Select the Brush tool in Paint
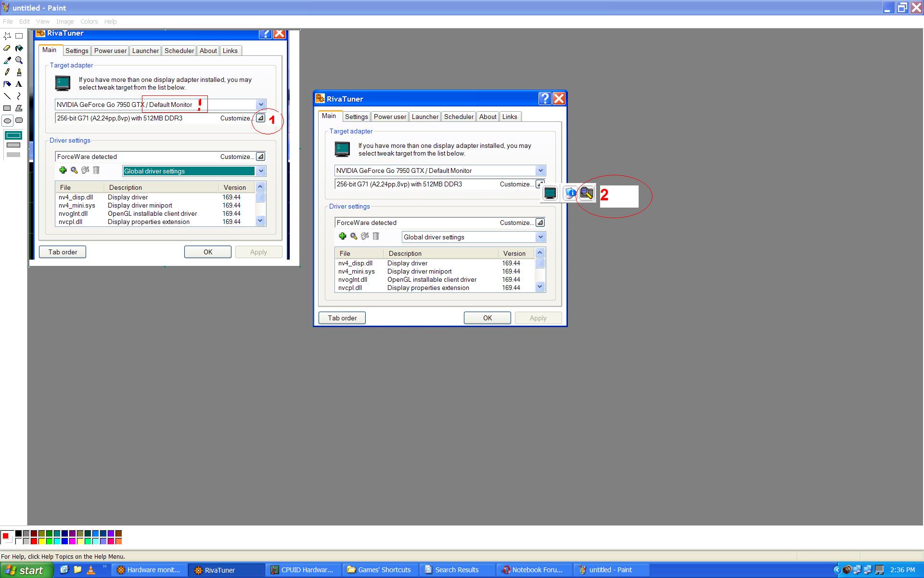Viewport: 924px width, 578px height. (x=19, y=72)
